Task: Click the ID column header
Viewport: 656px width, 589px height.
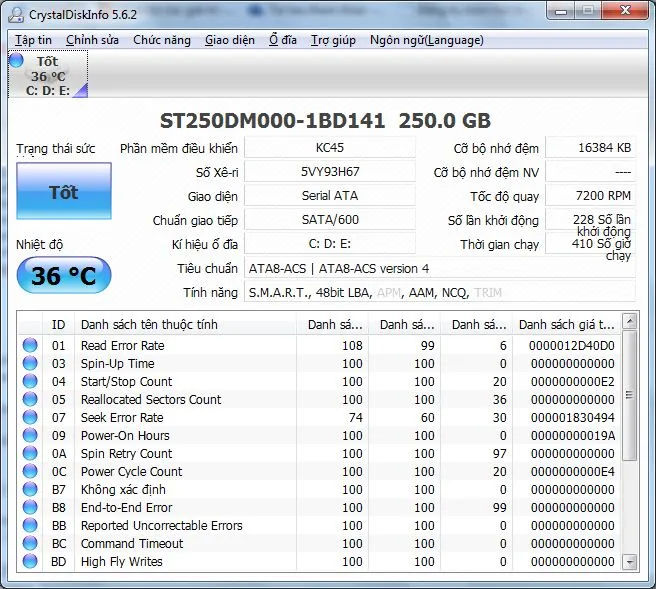Action: (x=58, y=325)
